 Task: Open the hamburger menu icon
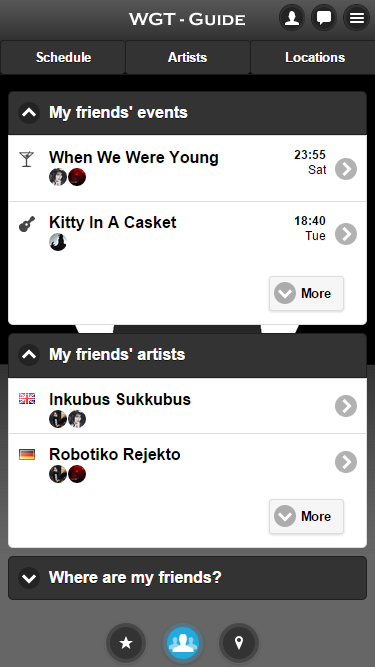pos(356,18)
